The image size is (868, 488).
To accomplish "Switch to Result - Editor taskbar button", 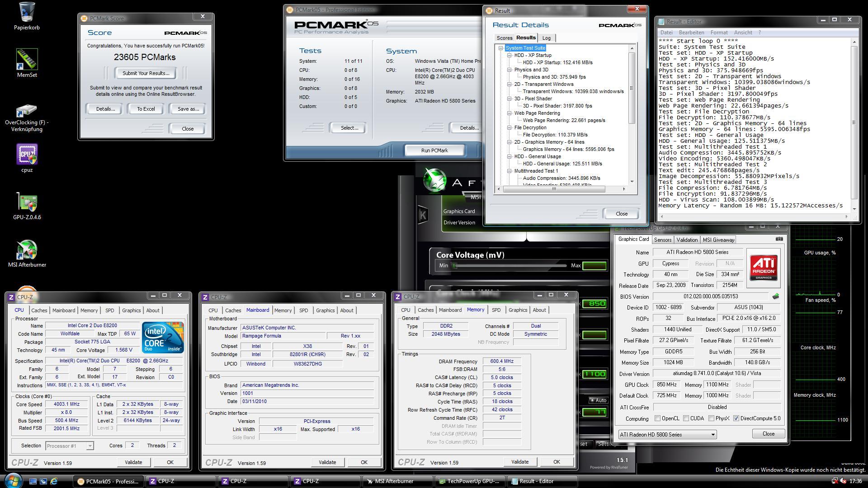I will tap(542, 481).
